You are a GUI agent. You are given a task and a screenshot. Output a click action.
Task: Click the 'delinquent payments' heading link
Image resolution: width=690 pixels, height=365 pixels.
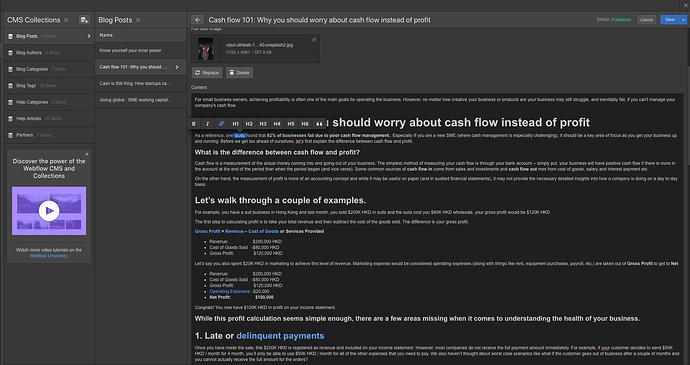(x=280, y=336)
